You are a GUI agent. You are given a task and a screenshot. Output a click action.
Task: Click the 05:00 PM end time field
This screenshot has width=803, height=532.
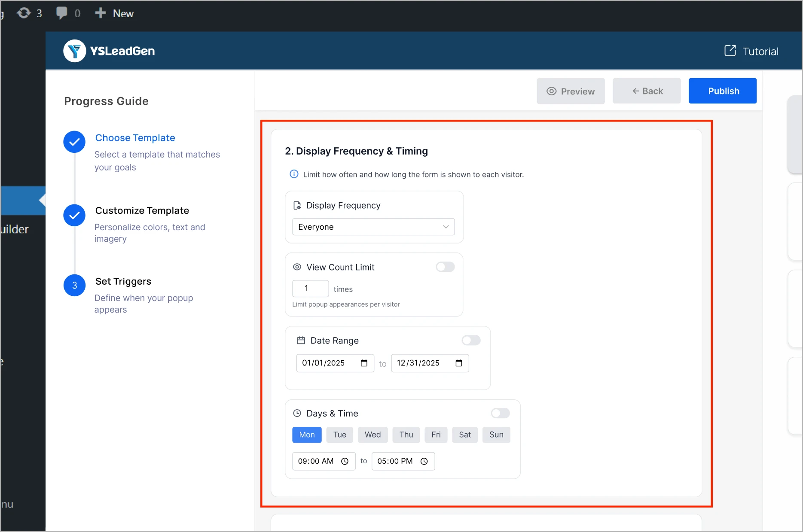pos(403,461)
